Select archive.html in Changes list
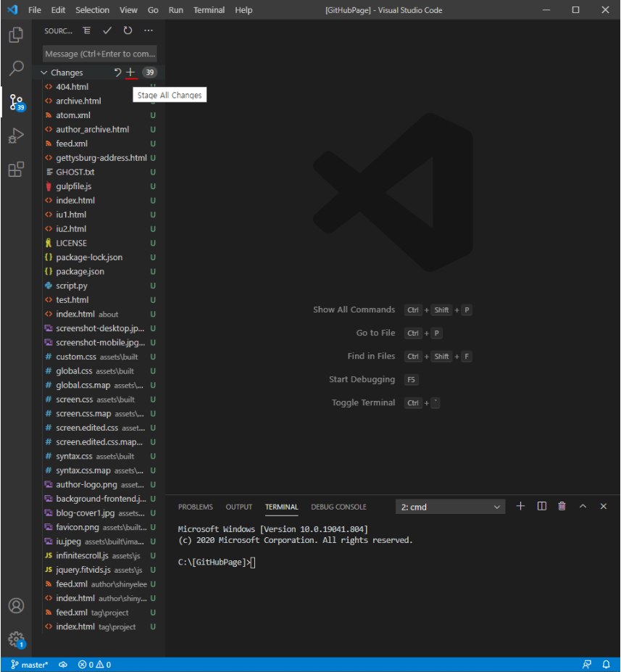 click(x=101, y=101)
